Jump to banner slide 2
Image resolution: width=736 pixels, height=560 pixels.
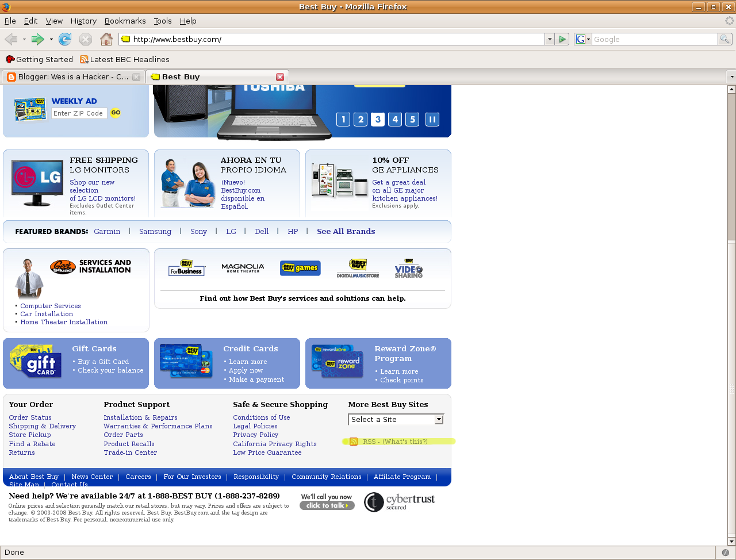coord(361,120)
